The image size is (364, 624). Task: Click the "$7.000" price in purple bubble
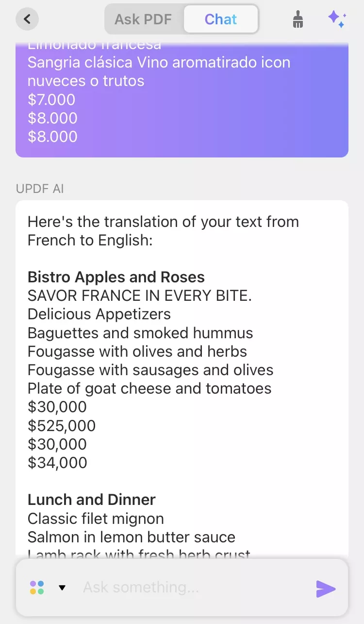click(x=51, y=100)
